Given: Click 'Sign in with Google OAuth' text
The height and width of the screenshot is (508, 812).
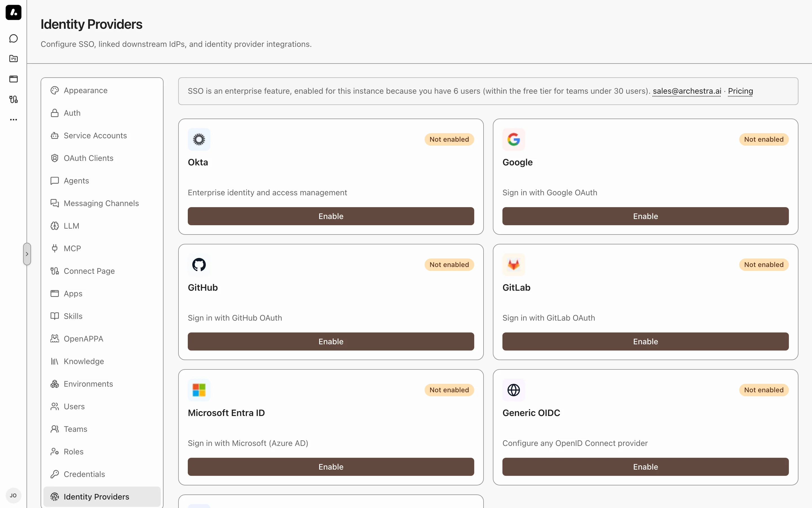Looking at the screenshot, I should tap(550, 192).
